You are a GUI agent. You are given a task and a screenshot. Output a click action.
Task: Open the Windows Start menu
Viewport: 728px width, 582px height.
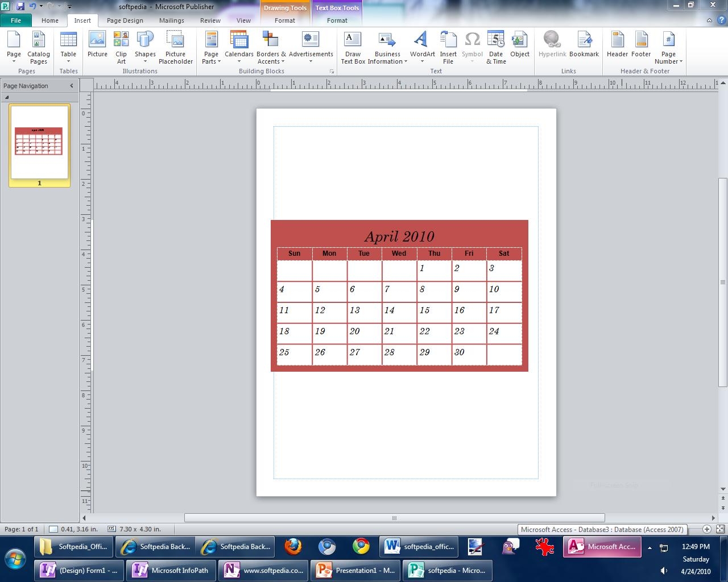pyautogui.click(x=15, y=558)
